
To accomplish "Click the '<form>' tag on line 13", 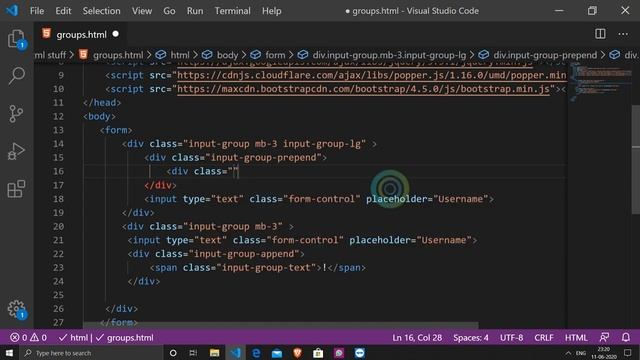I will point(116,130).
